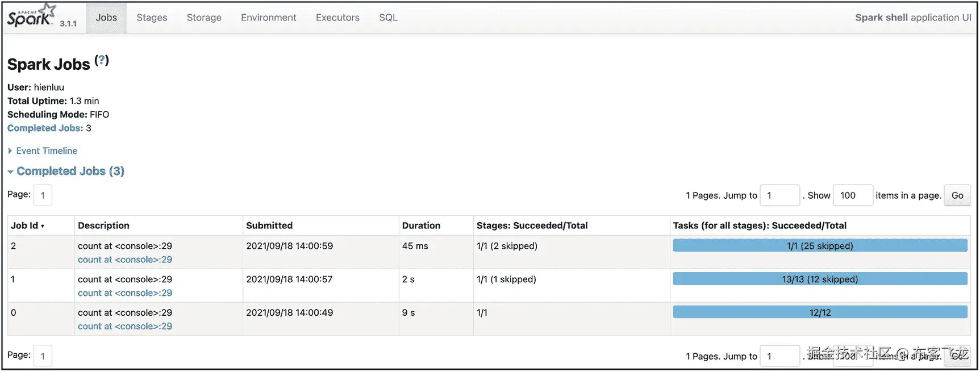Click page 1 button above the table
The height and width of the screenshot is (372, 980).
pyautogui.click(x=43, y=195)
